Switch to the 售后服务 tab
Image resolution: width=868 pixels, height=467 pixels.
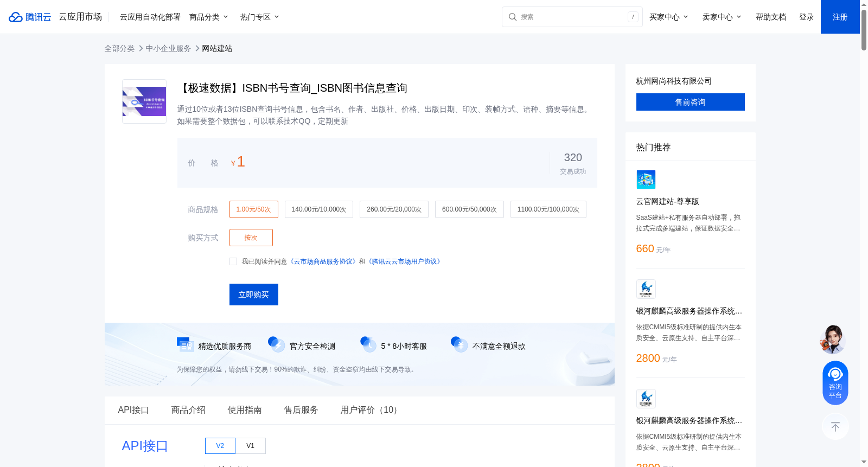[301, 410]
